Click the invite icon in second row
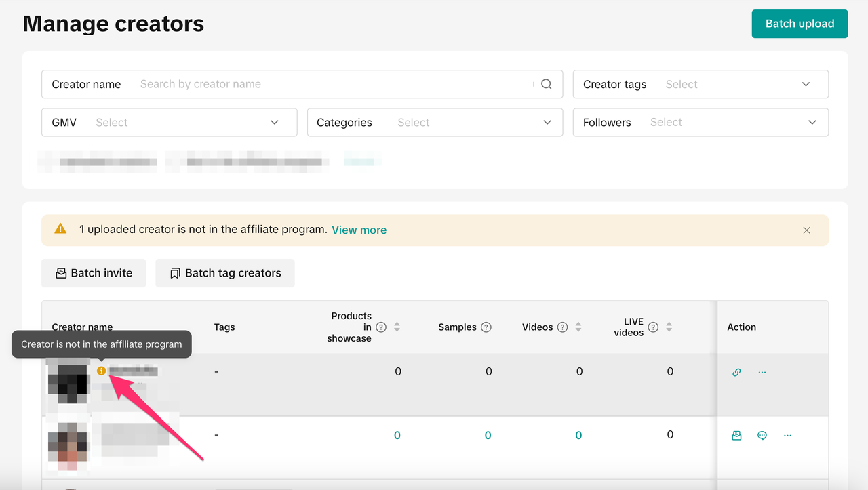This screenshot has height=490, width=868. pos(736,436)
